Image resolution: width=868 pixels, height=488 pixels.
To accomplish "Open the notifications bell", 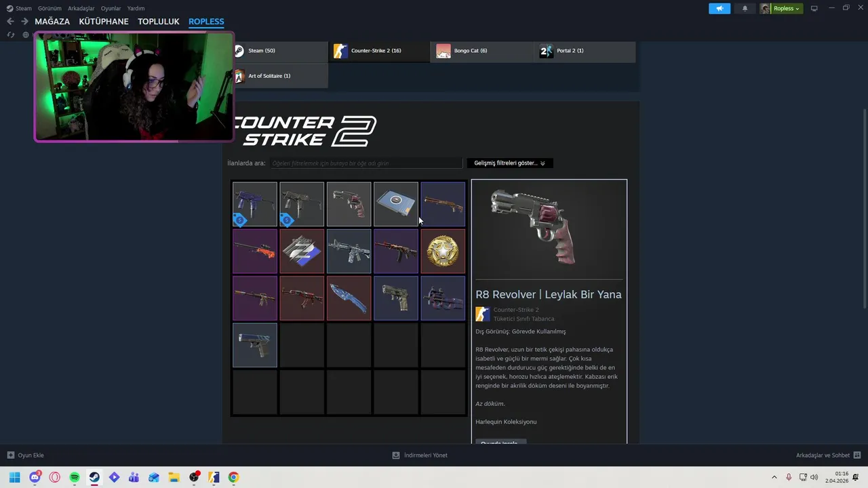I will [x=745, y=8].
